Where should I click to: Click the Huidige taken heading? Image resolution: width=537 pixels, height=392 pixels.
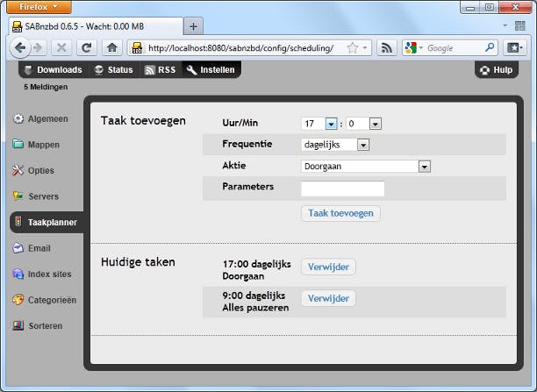point(138,262)
